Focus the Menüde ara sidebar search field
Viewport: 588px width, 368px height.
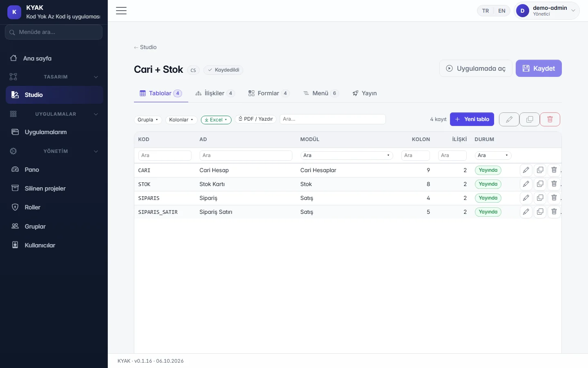tap(53, 32)
